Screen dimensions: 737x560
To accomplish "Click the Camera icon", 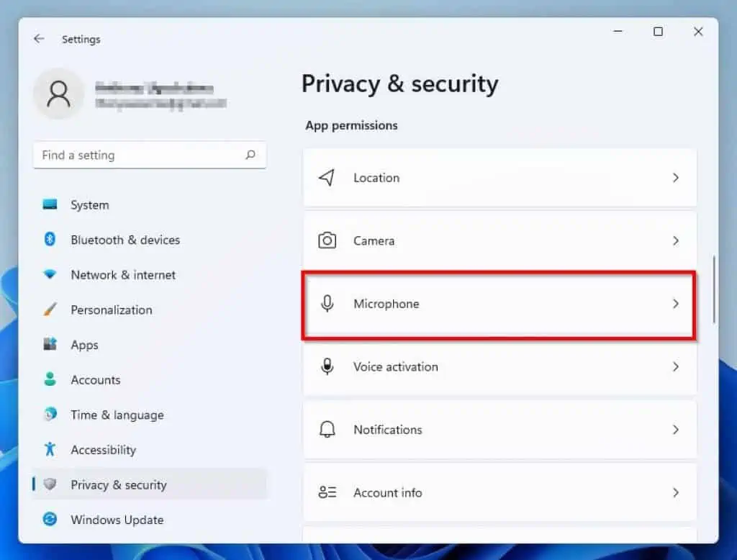I will coord(327,240).
